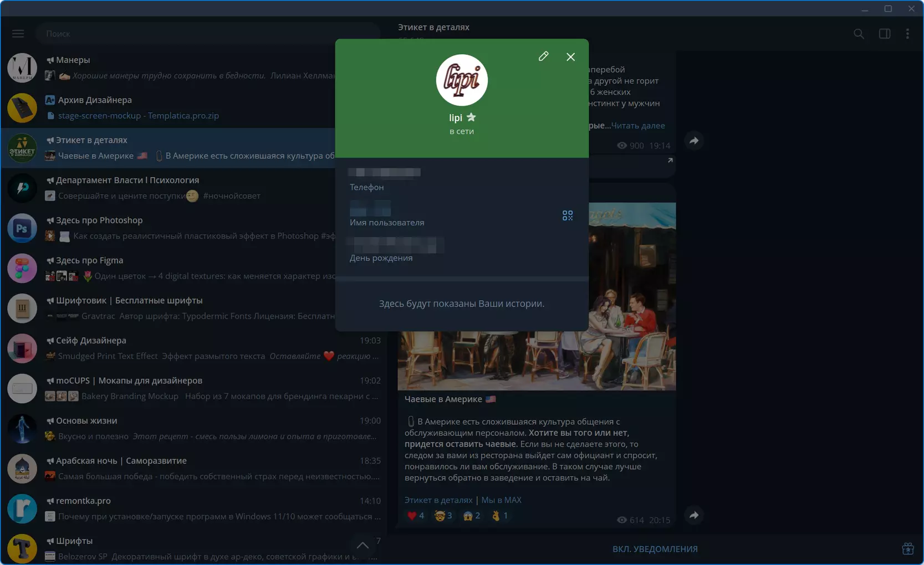This screenshot has height=565, width=924.
Task: Open the remontka.pro channel
Action: tap(193, 508)
